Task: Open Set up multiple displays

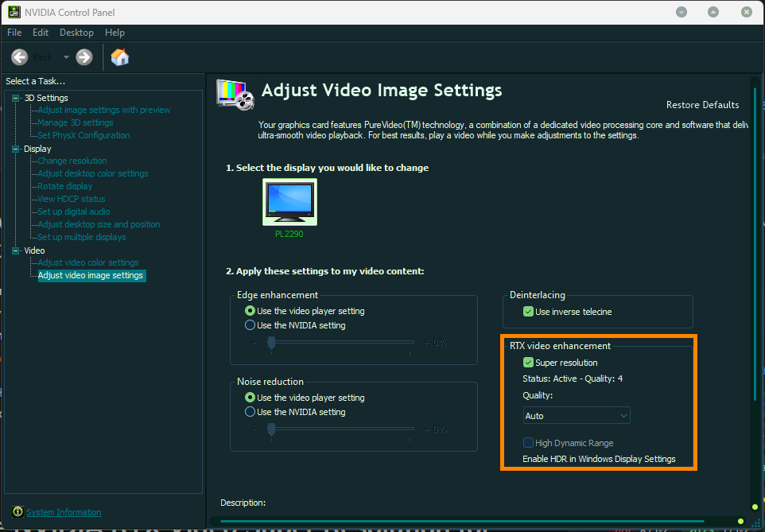Action: pyautogui.click(x=81, y=237)
